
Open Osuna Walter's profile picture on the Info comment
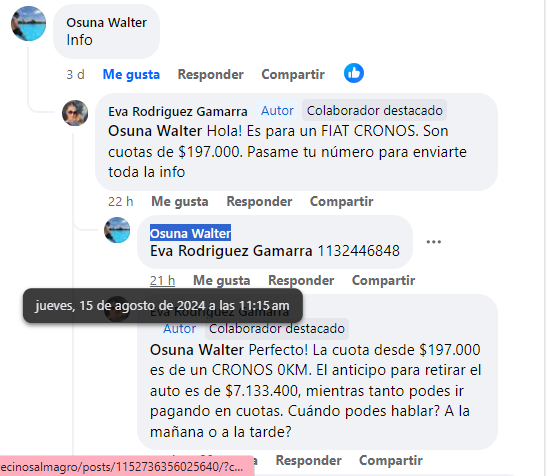tap(29, 23)
